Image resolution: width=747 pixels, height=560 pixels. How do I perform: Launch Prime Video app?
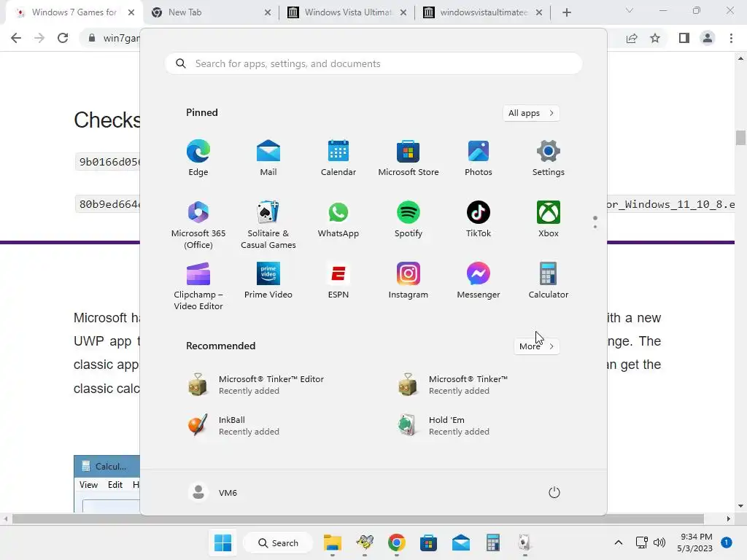pyautogui.click(x=268, y=281)
